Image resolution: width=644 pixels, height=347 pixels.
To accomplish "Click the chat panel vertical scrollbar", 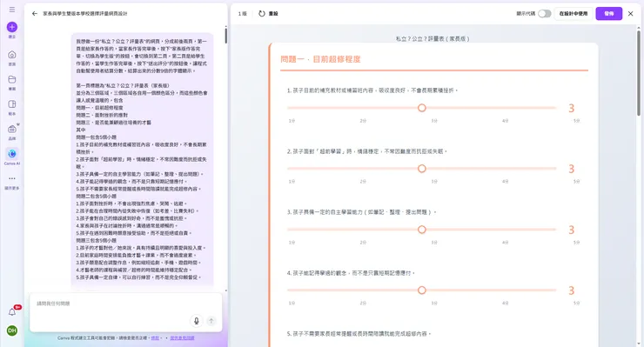I will click(225, 36).
